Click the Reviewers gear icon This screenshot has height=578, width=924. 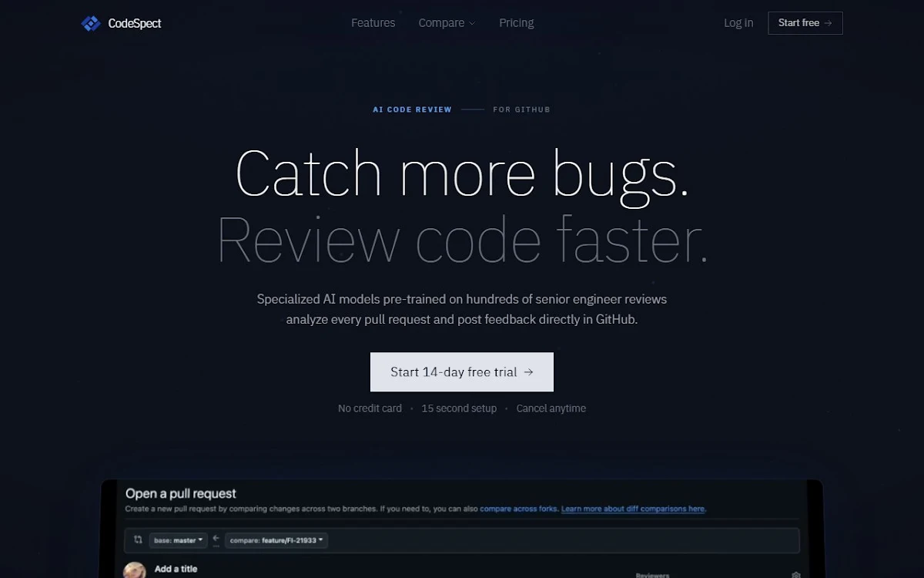coord(795,575)
